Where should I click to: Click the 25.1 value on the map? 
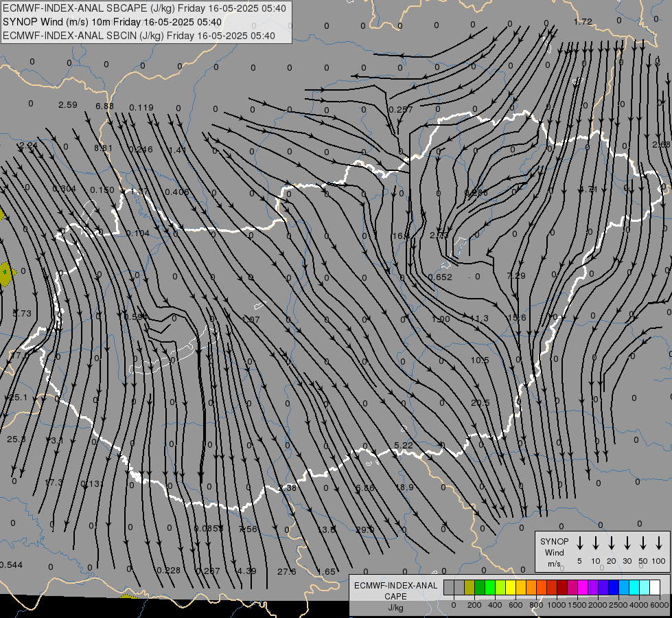click(19, 398)
